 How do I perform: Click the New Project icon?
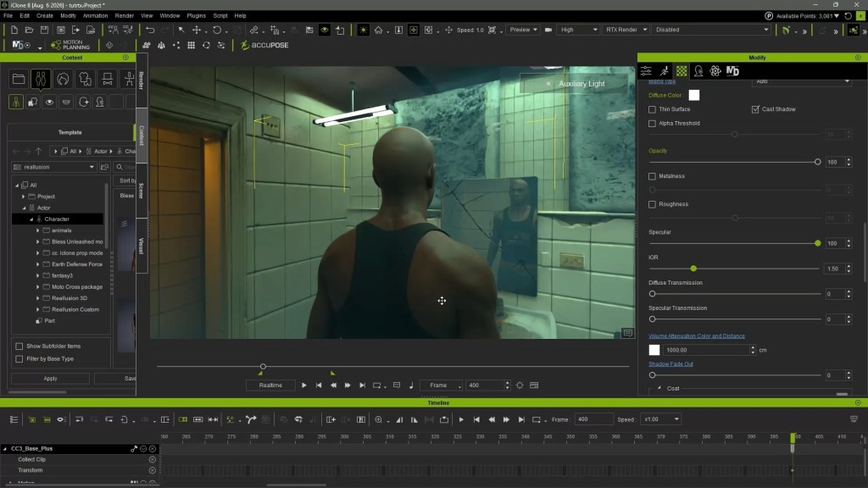tap(14, 30)
